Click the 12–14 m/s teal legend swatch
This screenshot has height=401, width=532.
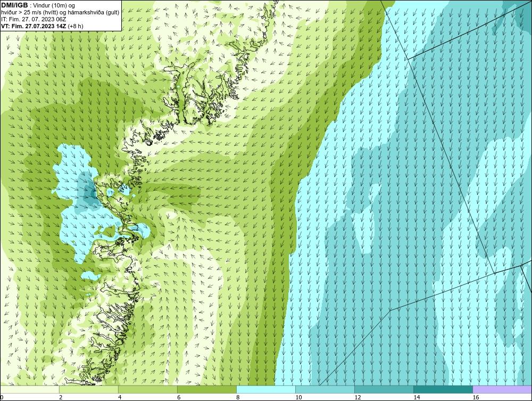[384, 389]
